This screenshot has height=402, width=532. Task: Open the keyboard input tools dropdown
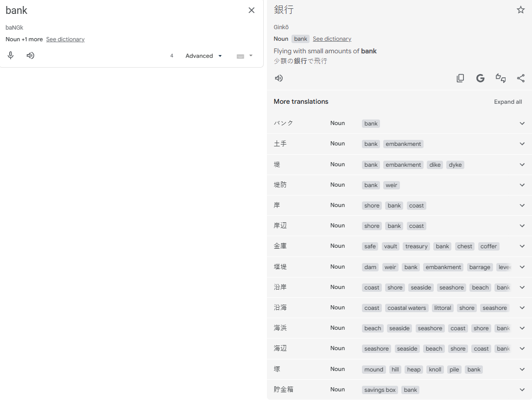[244, 56]
